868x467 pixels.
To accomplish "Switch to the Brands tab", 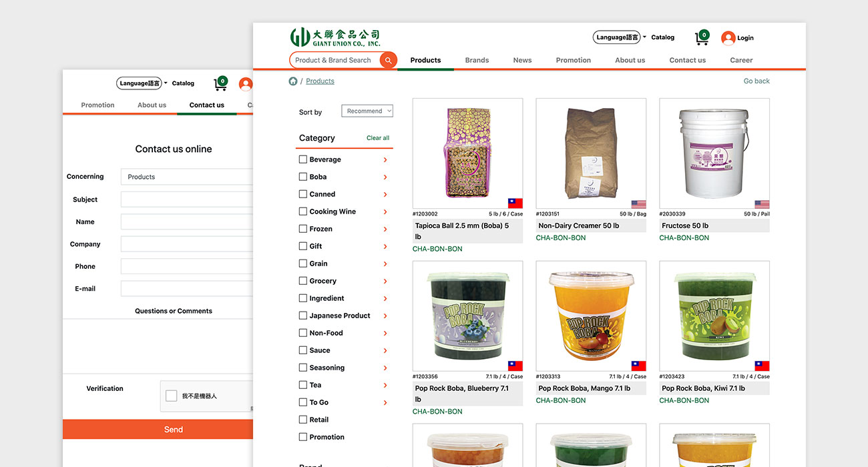I will pos(477,60).
